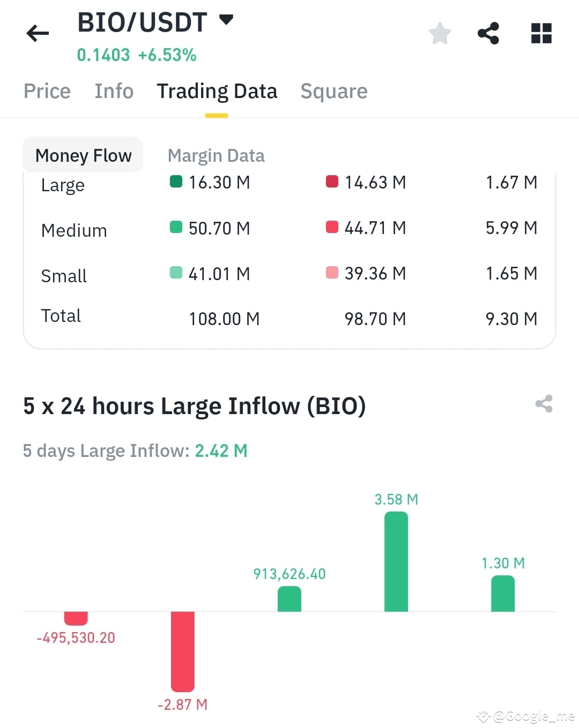Click the Medium sell legend dot

point(332,227)
